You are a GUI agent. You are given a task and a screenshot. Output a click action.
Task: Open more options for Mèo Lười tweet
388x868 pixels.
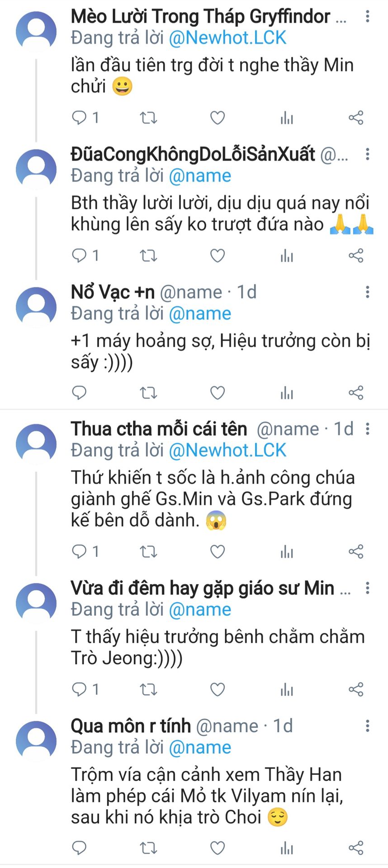[367, 17]
